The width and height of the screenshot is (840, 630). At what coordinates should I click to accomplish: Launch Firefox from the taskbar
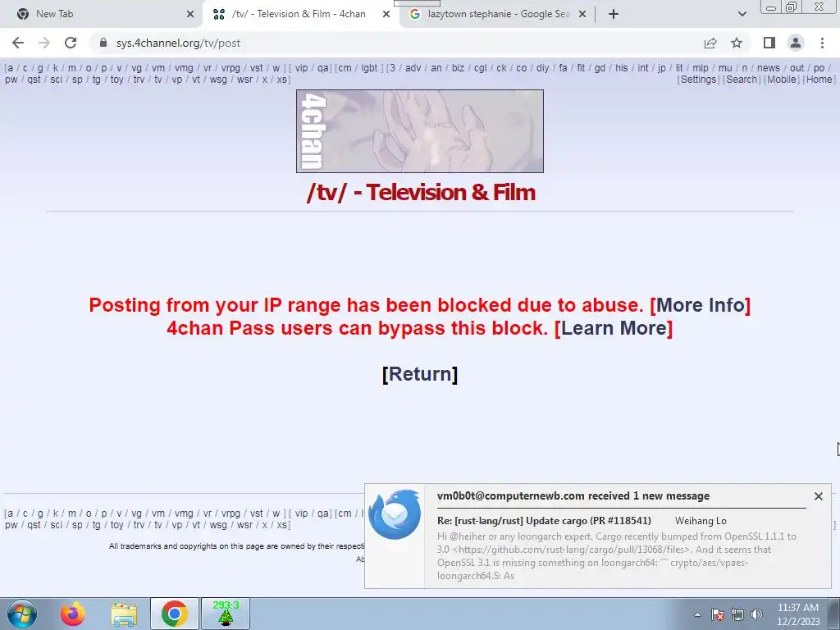(x=72, y=614)
